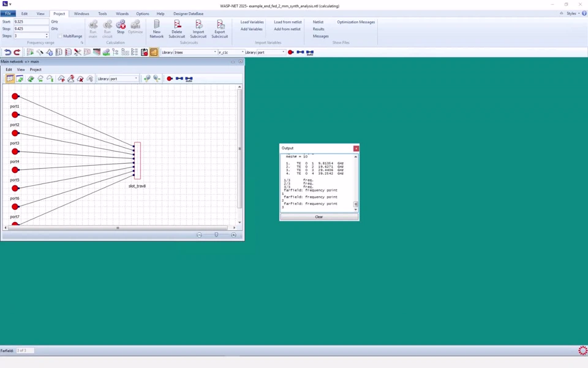The image size is (588, 368).
Task: Click the Messages show-file button
Action: pos(320,36)
